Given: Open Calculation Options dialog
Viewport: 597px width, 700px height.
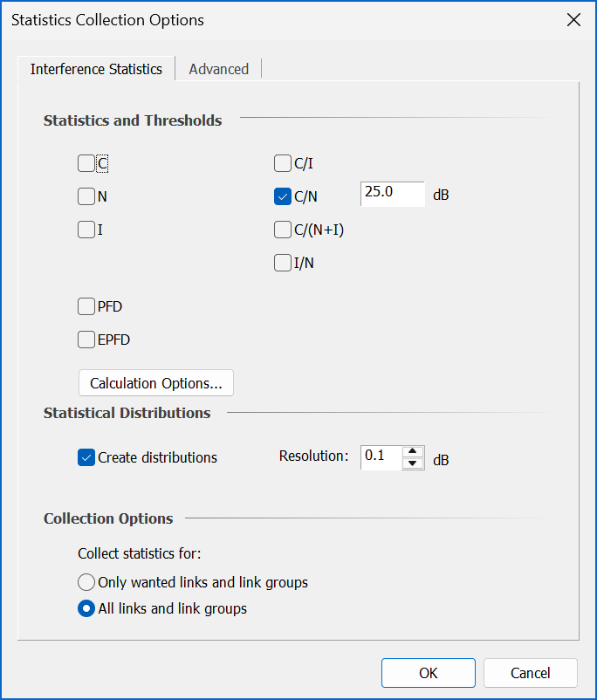Looking at the screenshot, I should tap(156, 383).
